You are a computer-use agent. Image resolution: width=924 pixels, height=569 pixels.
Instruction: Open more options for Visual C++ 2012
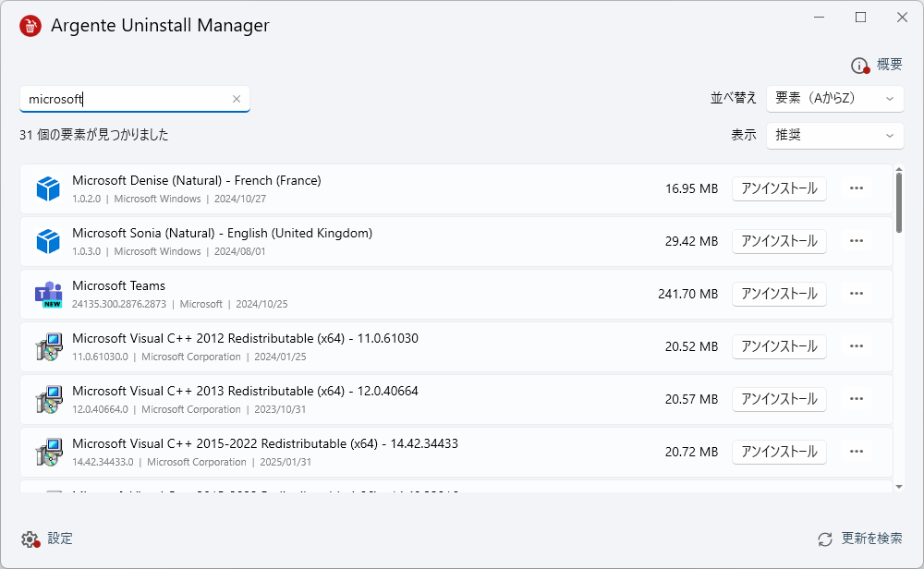point(857,346)
